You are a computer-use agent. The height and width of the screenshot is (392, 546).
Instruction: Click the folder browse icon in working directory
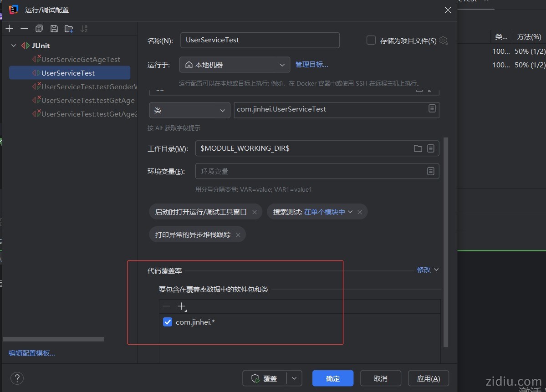click(418, 148)
